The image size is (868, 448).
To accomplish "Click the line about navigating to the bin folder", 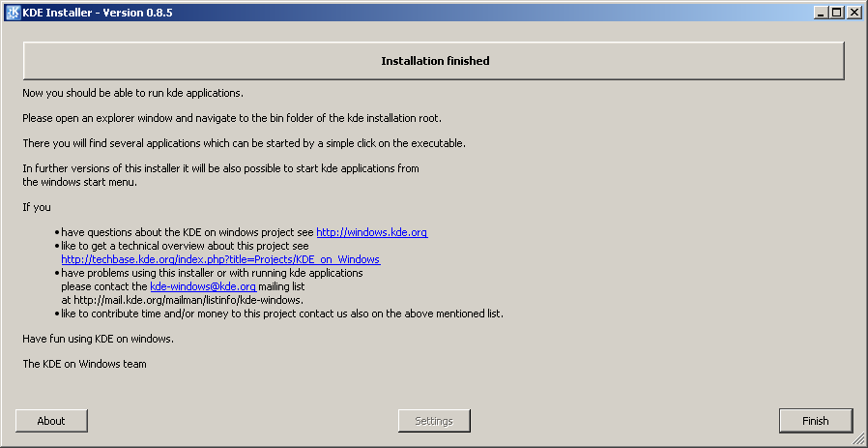I will (x=233, y=118).
